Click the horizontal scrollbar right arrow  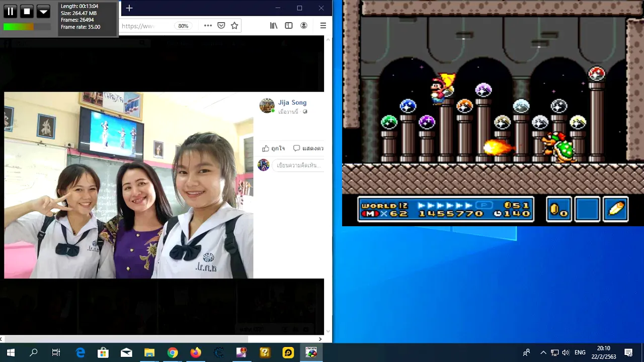point(320,339)
